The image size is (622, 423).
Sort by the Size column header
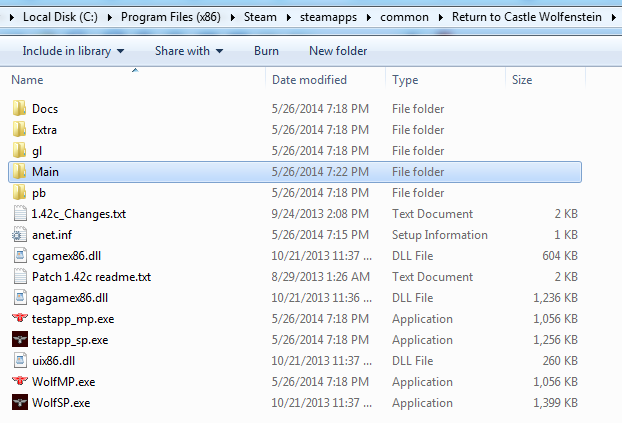[522, 80]
